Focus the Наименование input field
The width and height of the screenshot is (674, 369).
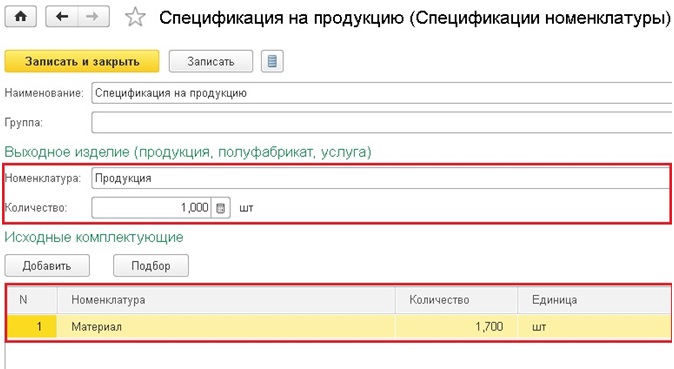pos(382,93)
